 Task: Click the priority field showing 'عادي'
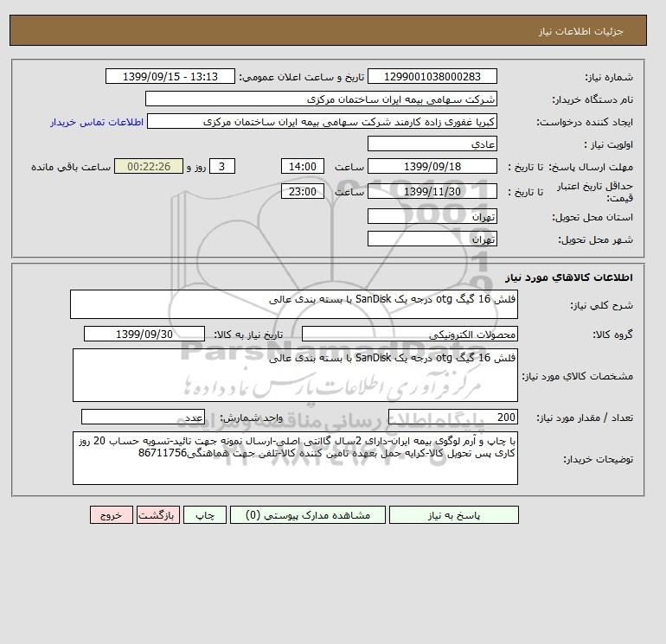tap(432, 143)
